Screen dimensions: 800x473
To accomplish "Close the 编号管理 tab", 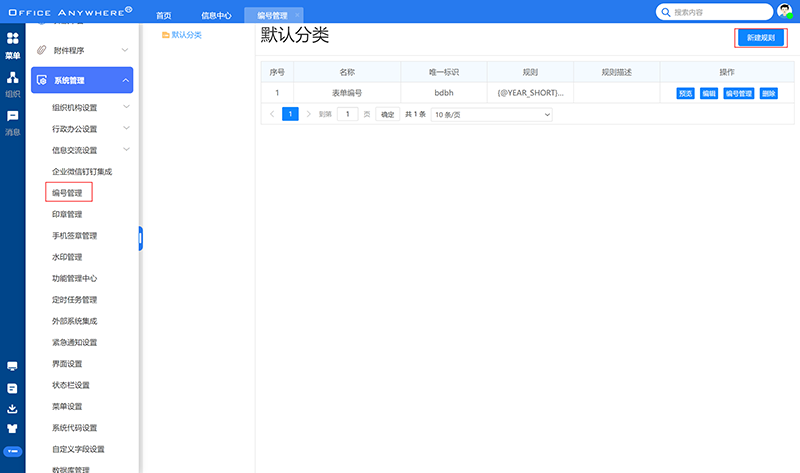I will (x=297, y=15).
